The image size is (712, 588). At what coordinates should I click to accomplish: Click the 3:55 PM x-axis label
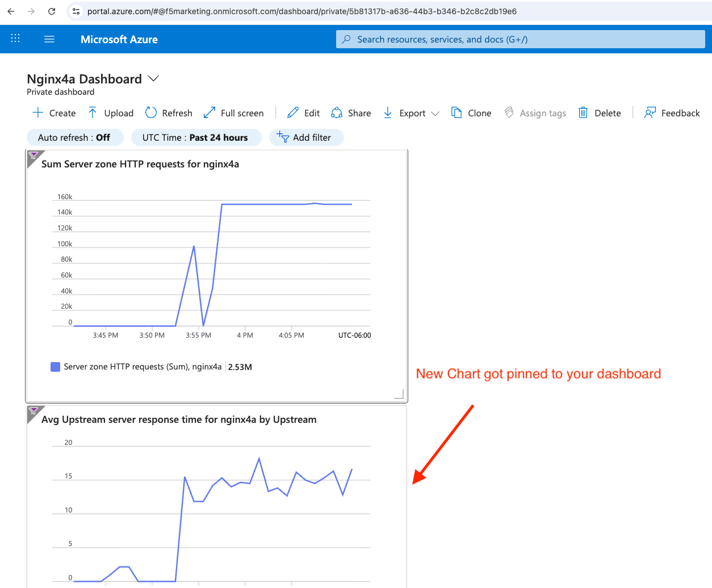(198, 335)
